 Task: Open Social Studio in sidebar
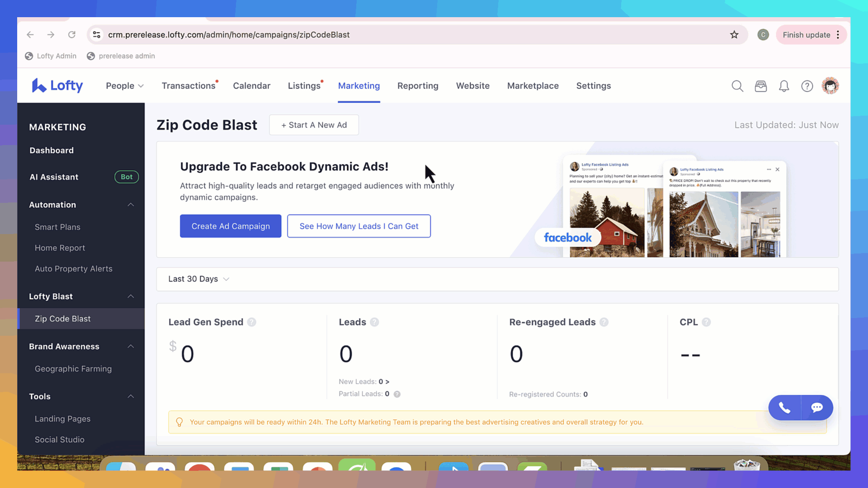coord(60,440)
